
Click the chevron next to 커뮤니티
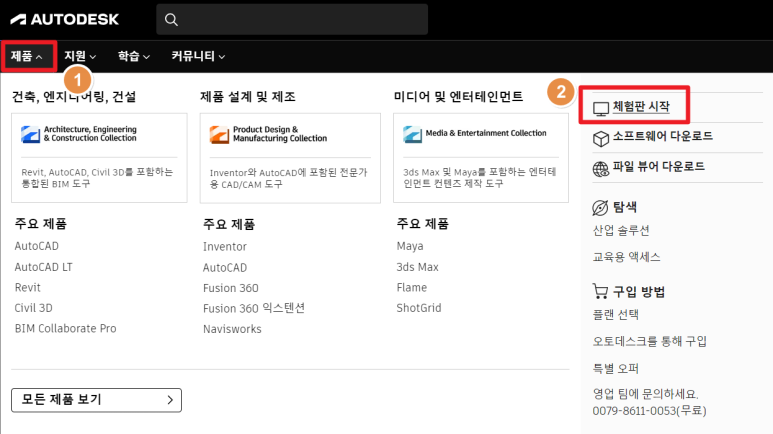click(222, 57)
